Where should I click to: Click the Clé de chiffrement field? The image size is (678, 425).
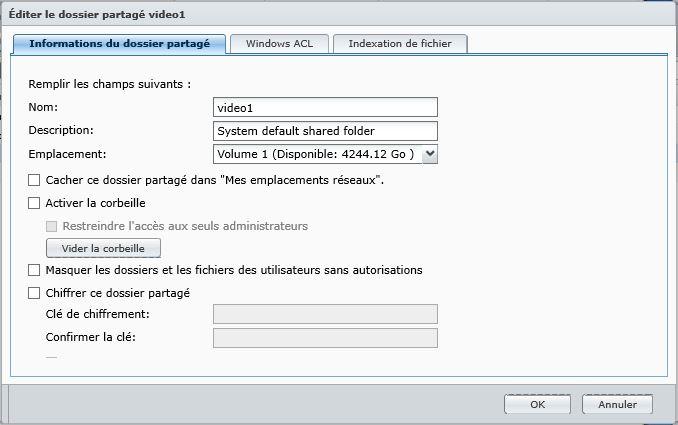[325, 314]
